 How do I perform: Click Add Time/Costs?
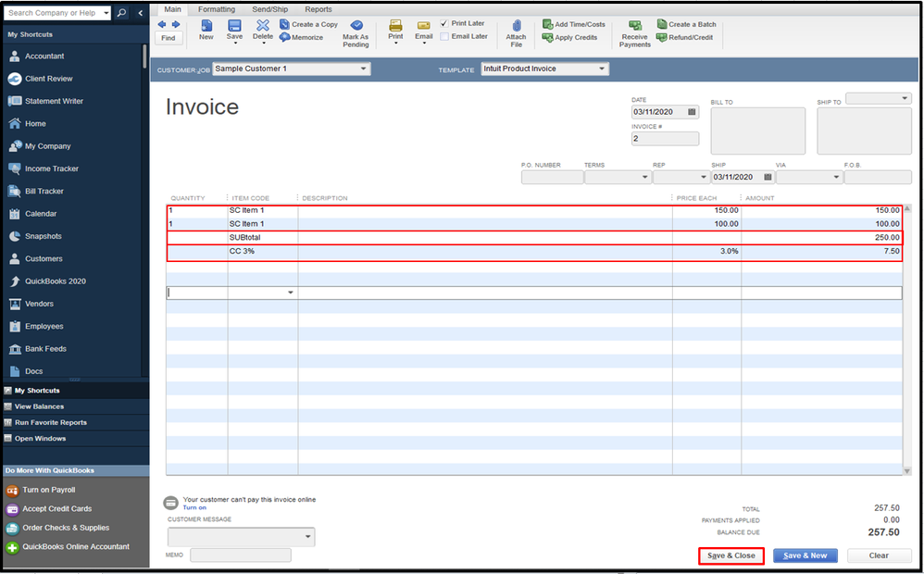[574, 24]
